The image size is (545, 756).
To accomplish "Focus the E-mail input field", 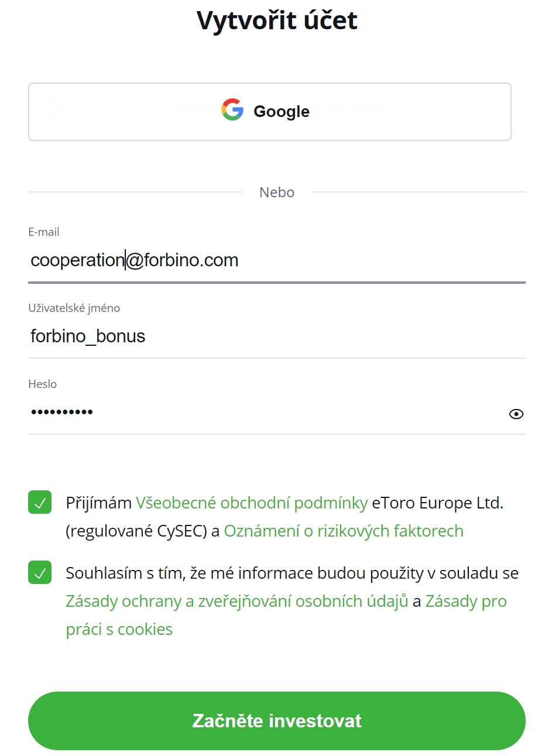I will (x=277, y=260).
